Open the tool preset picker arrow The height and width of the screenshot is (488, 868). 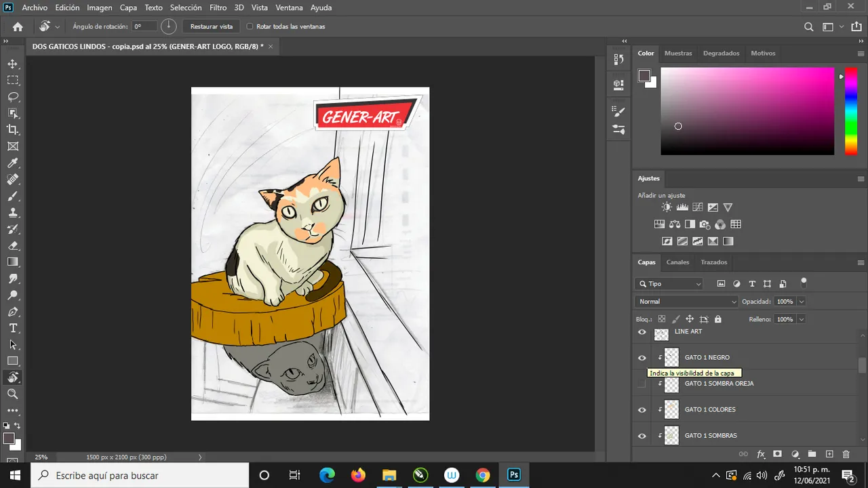(57, 26)
